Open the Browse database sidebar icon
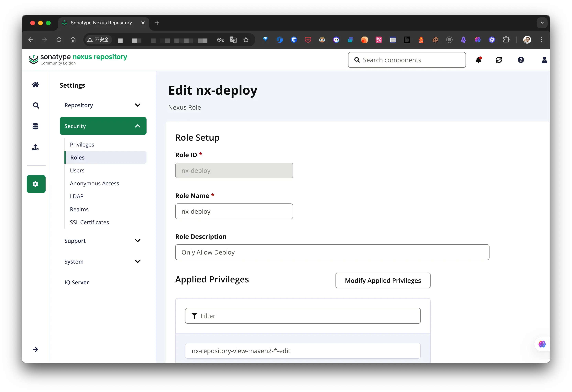This screenshot has height=392, width=572. [x=35, y=126]
